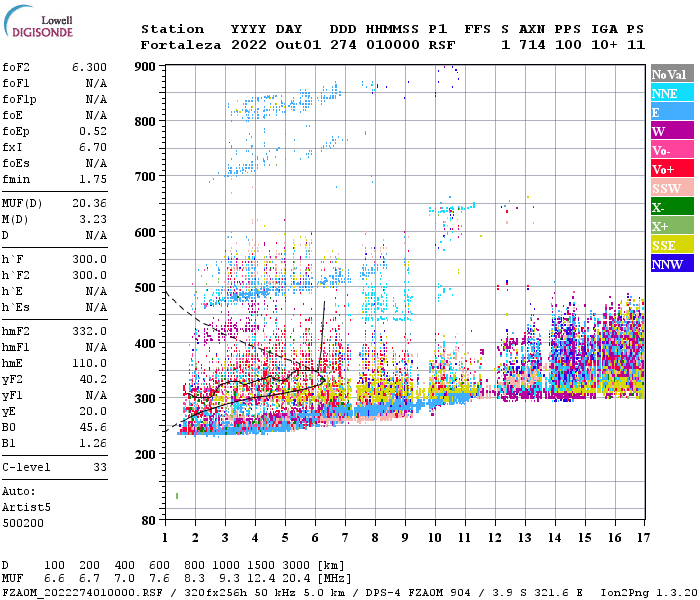Click the FZA0M_2022274010000.RSF file name
This screenshot has height=600, width=700.
(x=82, y=592)
